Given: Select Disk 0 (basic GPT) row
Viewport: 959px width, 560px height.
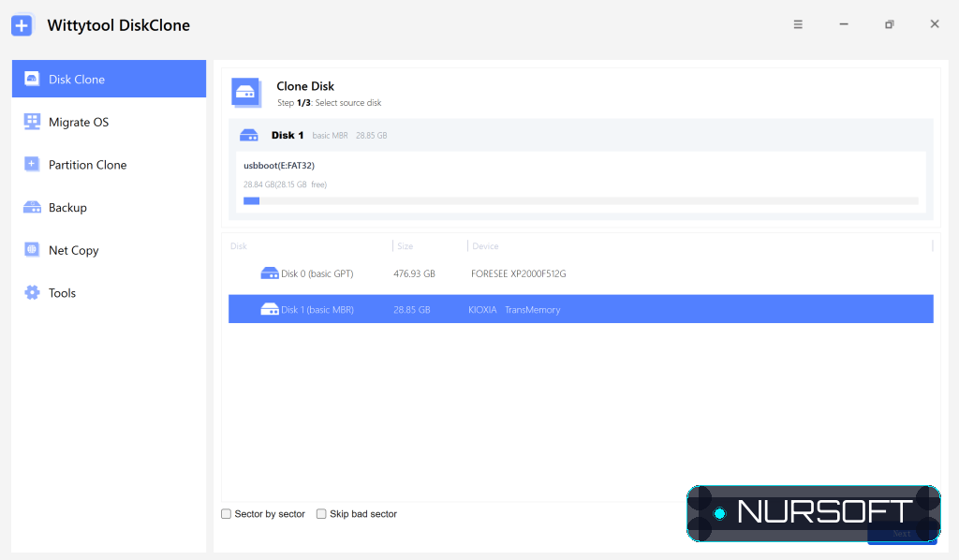Looking at the screenshot, I should click(x=581, y=273).
